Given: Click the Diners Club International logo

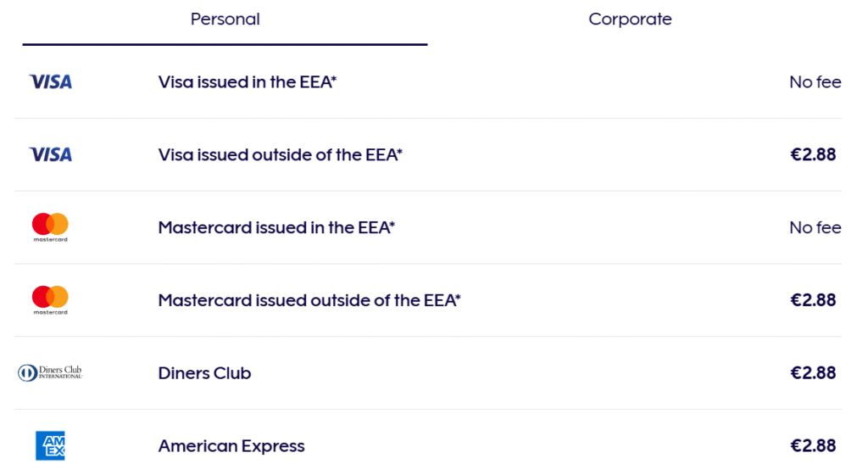Looking at the screenshot, I should [x=50, y=372].
